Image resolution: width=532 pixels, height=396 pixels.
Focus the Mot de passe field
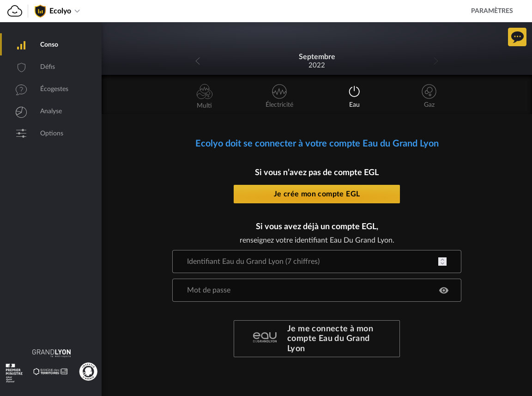(316, 290)
